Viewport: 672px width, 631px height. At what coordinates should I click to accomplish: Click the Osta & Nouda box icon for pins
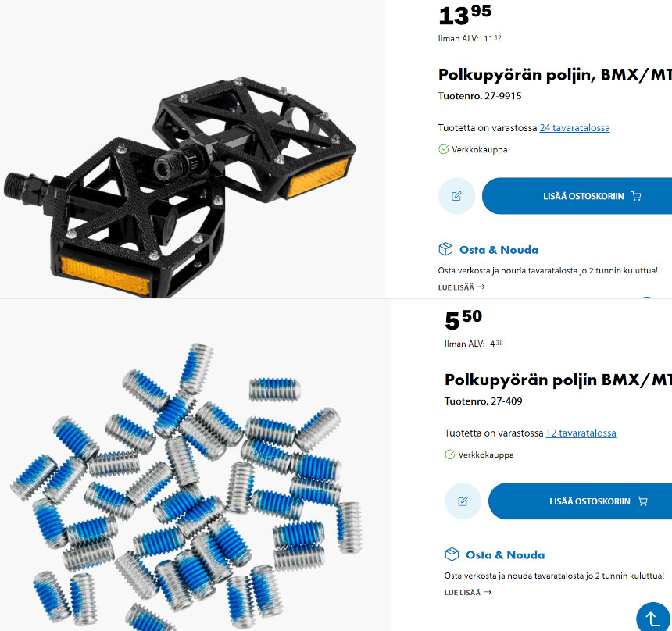[x=452, y=554]
